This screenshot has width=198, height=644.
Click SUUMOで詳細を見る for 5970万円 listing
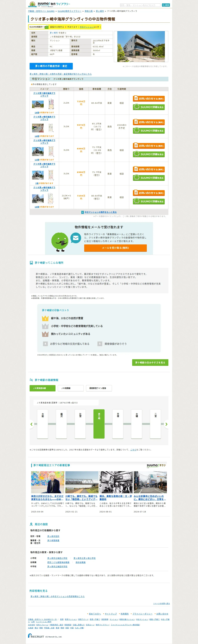pos(149,131)
